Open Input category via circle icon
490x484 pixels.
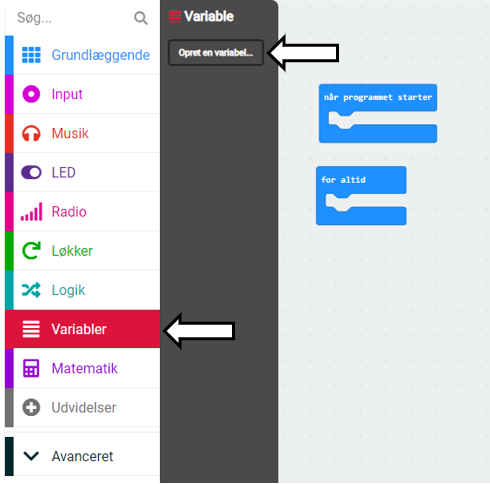click(31, 94)
